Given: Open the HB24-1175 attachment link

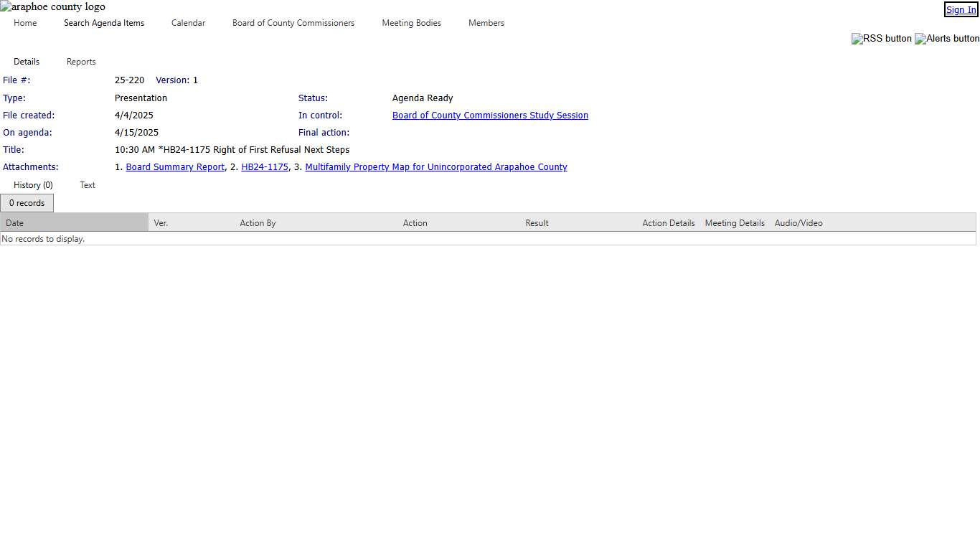Looking at the screenshot, I should click(265, 167).
